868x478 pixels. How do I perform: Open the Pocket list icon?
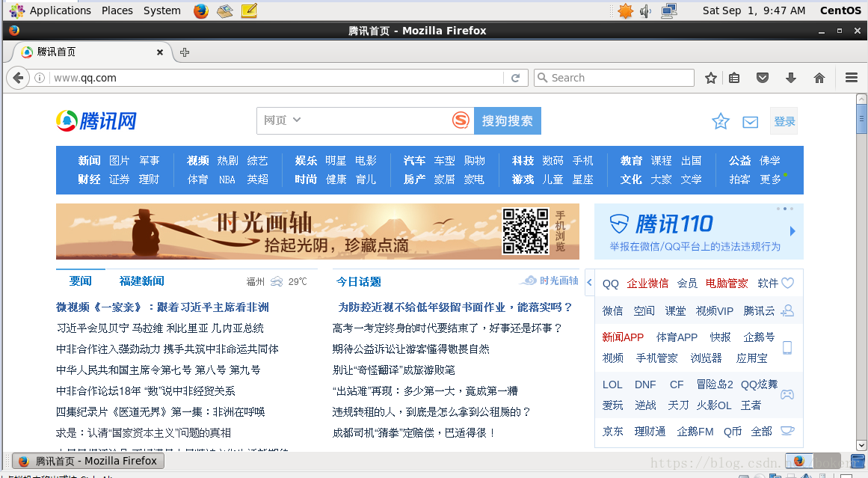pos(763,78)
